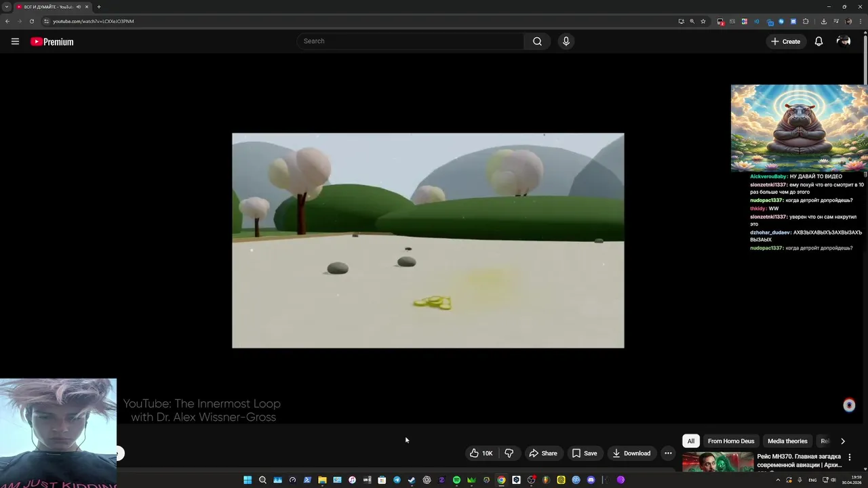The width and height of the screenshot is (868, 488).
Task: Click chat username dzhohar_dudaev
Action: [x=770, y=232]
